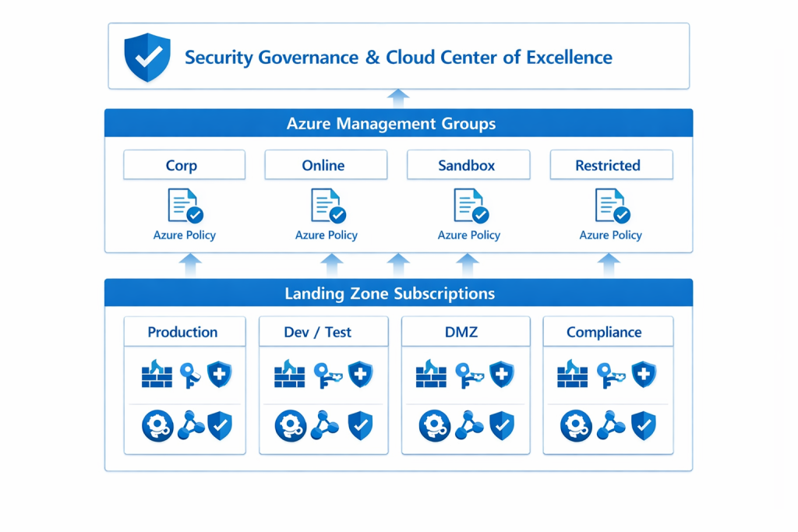Select the gear icon in Production
Screen dimensions: 798x532
point(157,426)
